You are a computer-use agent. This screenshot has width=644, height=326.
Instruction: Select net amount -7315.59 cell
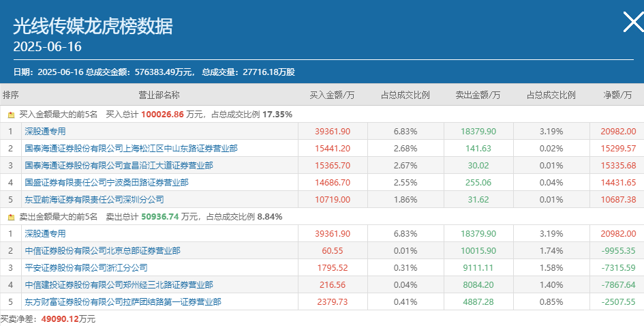pyautogui.click(x=618, y=268)
